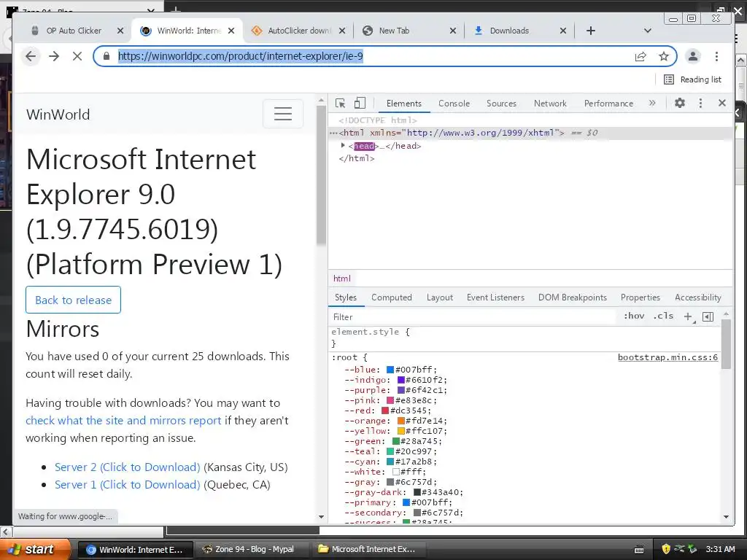Click the --blue color swatch

point(390,370)
